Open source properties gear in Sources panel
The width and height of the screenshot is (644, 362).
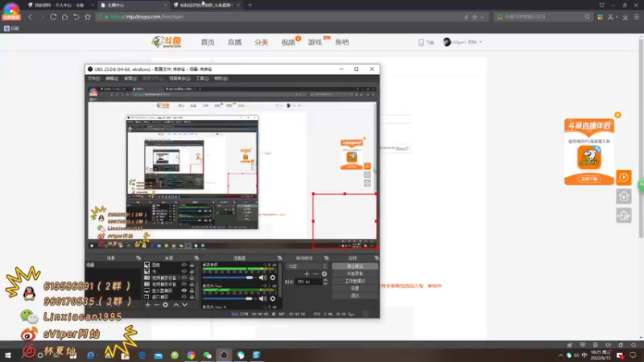(165, 305)
